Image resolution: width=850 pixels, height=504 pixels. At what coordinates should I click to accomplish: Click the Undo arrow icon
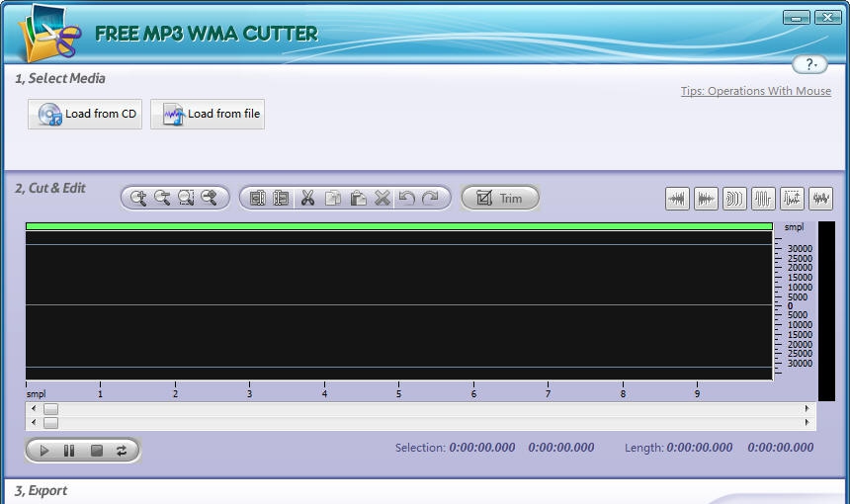point(406,198)
